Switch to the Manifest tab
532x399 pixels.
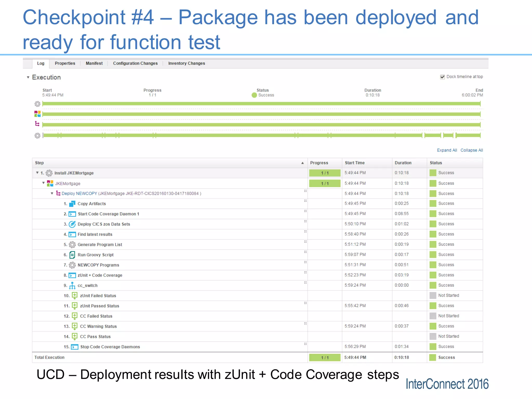[x=94, y=63]
